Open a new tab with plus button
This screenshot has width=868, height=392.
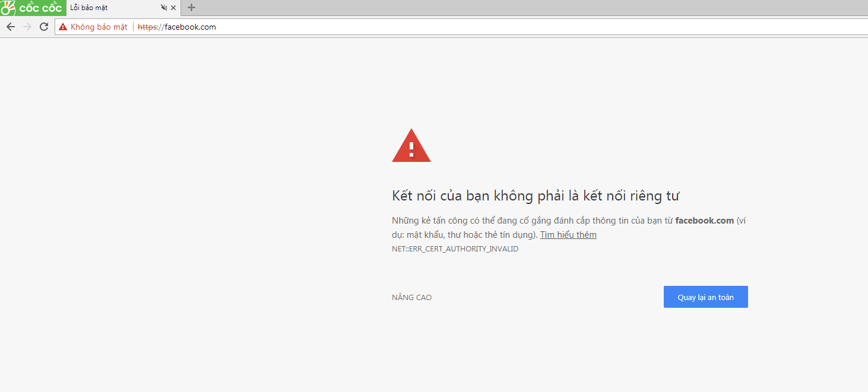(x=191, y=8)
